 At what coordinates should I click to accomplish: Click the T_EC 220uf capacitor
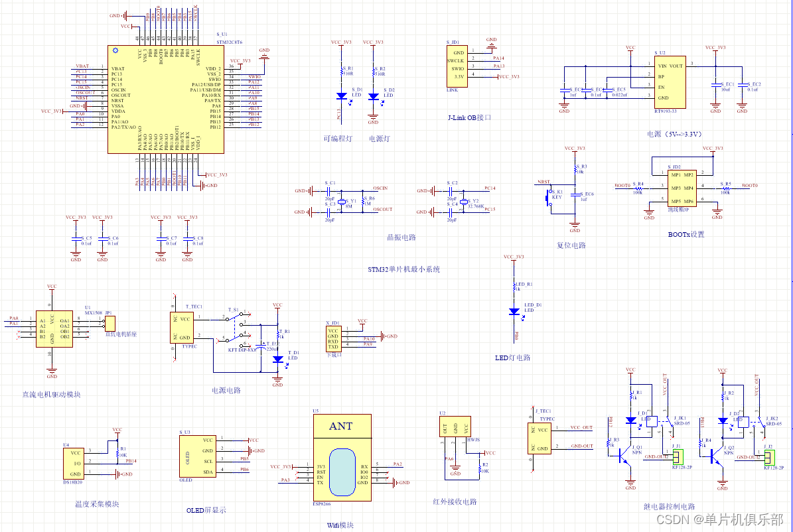pyautogui.click(x=261, y=348)
